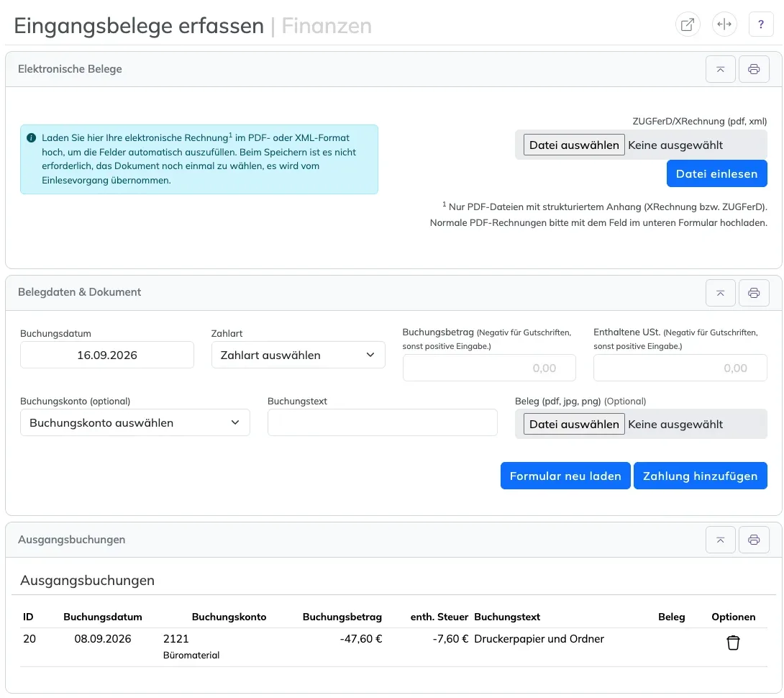The width and height of the screenshot is (784, 698).
Task: Click the Finanzen breadcrumb in title
Action: [x=327, y=25]
